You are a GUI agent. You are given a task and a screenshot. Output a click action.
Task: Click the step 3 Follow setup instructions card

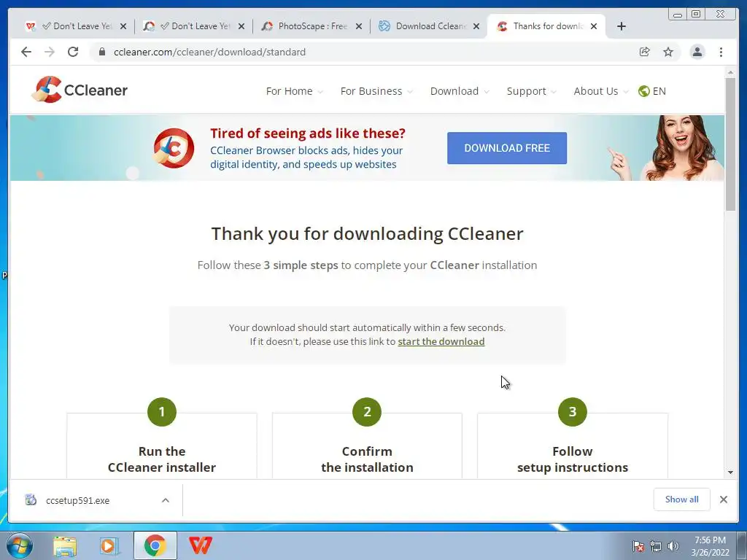[x=573, y=446]
